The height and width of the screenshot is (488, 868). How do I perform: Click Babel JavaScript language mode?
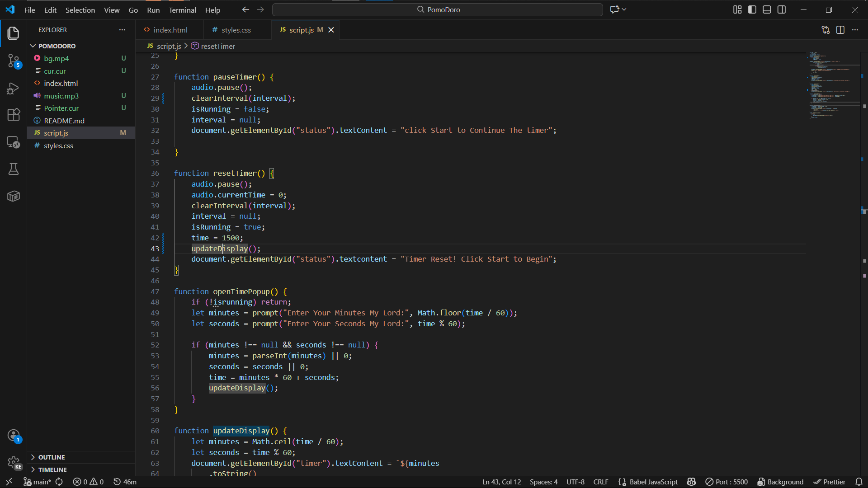[x=653, y=482]
